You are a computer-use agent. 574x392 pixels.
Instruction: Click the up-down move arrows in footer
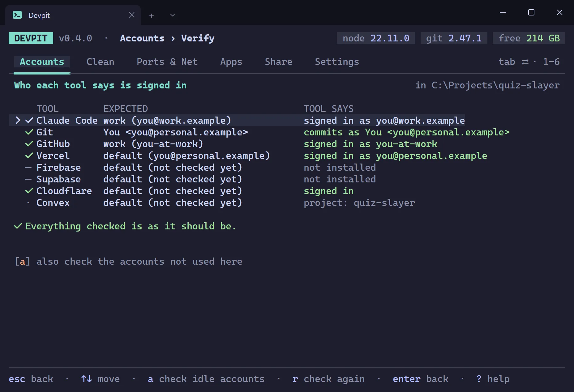pos(87,379)
